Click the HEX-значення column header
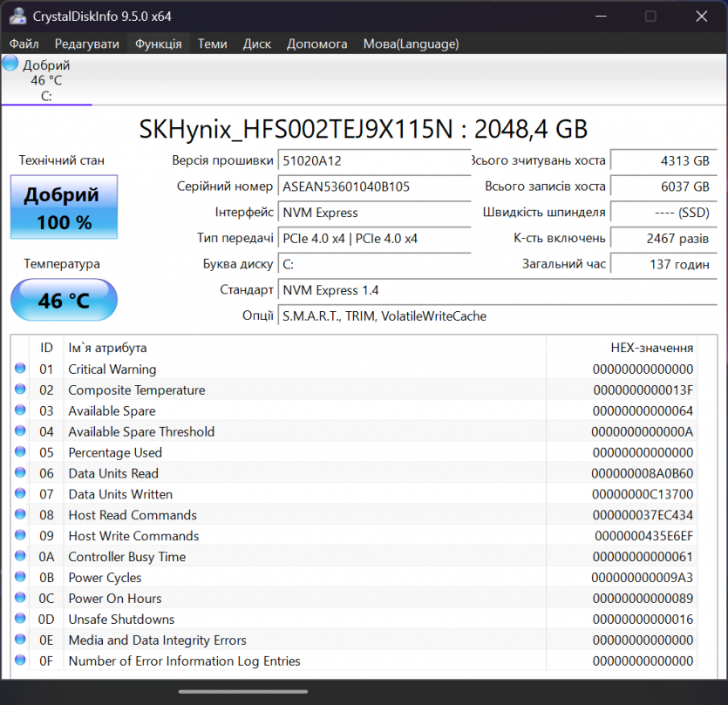The image size is (728, 705). [651, 348]
